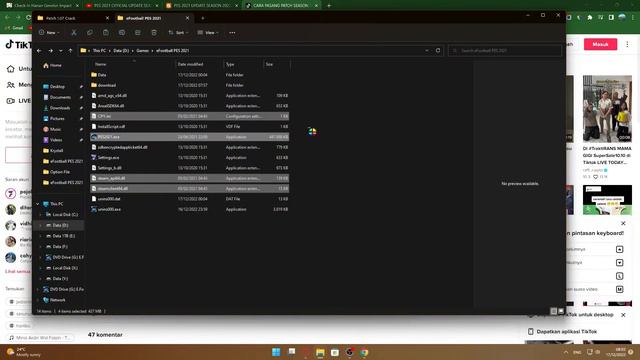Open the Sort dropdown in Explorer toolbar
This screenshot has width=640, height=360.
[178, 33]
